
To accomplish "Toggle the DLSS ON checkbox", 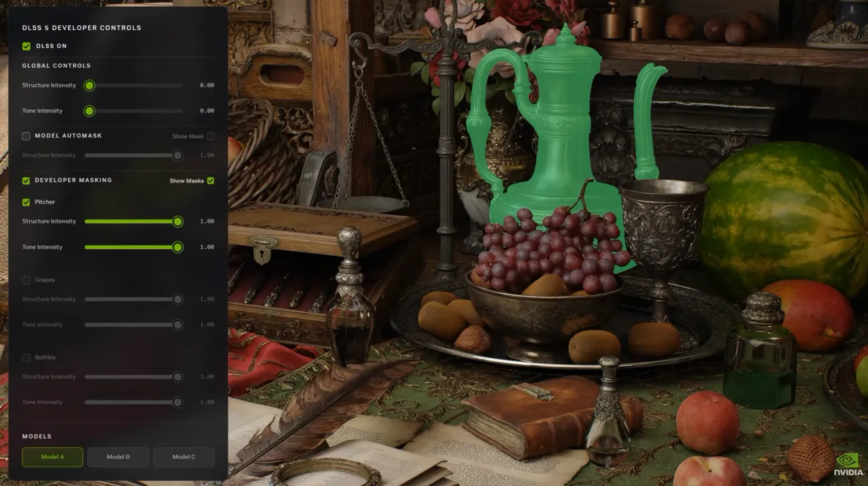I will point(26,46).
